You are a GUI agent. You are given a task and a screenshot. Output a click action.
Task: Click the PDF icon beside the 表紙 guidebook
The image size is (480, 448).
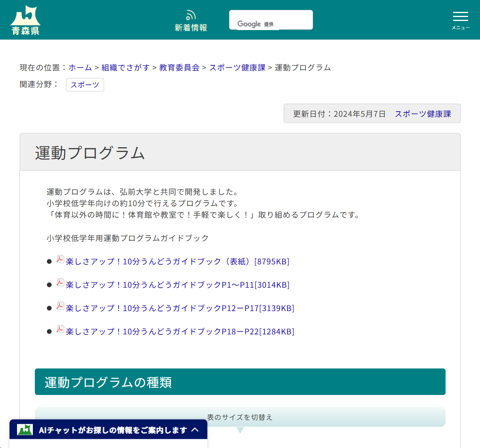pos(60,259)
